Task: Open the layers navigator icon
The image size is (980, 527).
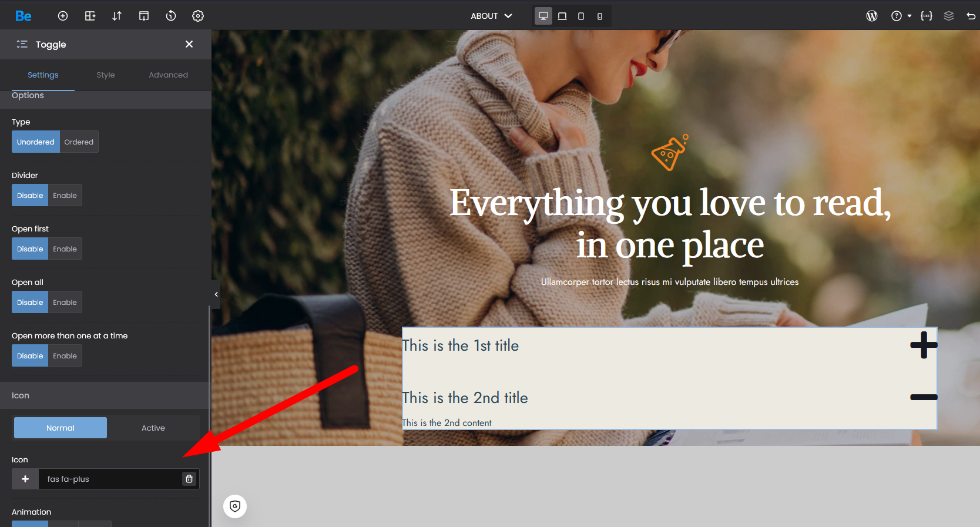Action: (949, 16)
